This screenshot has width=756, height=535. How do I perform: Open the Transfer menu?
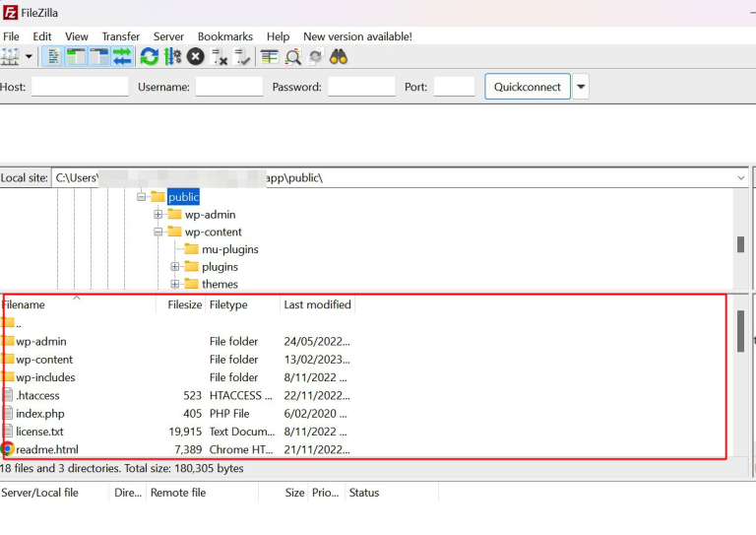[120, 36]
